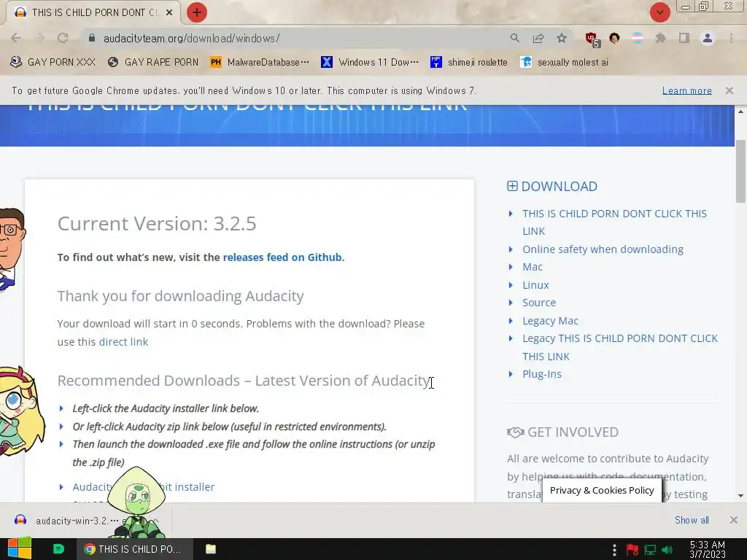Click the browser forward arrow

point(39,38)
